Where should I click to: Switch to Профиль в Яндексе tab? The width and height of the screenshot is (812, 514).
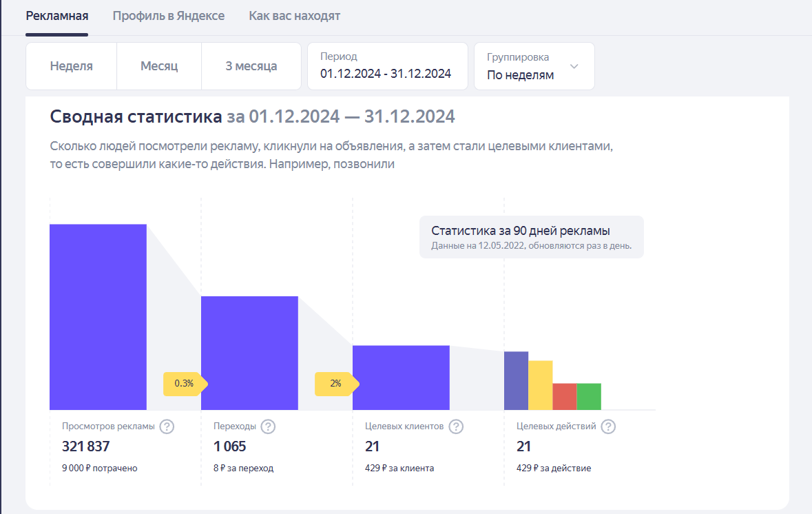coord(169,16)
